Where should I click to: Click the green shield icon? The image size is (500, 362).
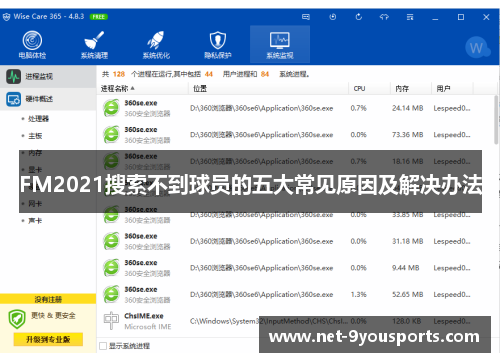pyautogui.click(x=17, y=319)
